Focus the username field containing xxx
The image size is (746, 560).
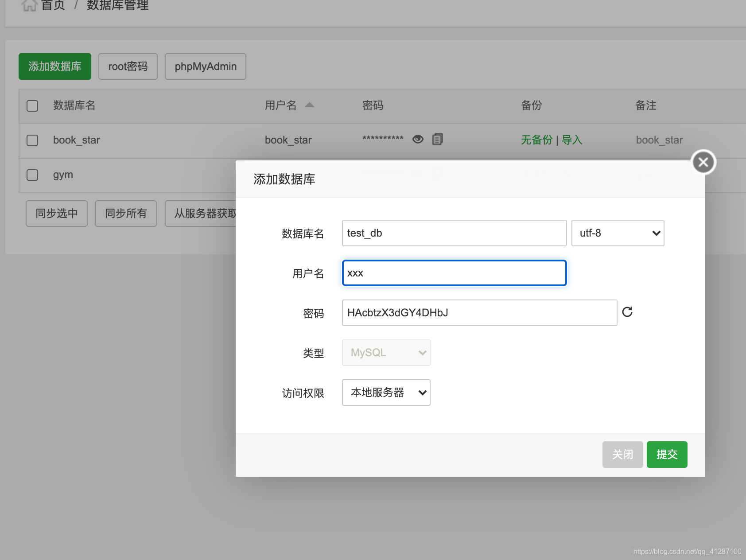(455, 273)
